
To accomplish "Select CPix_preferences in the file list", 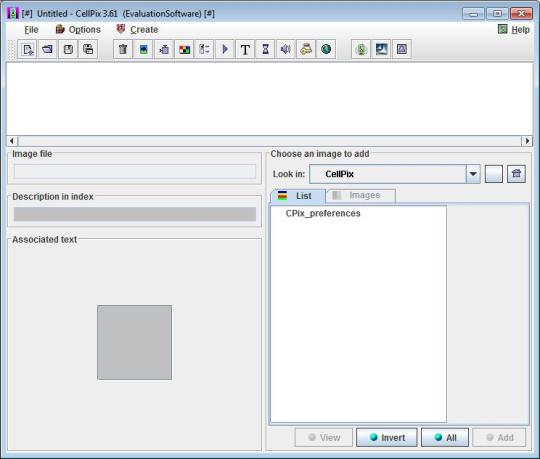I will point(323,213).
